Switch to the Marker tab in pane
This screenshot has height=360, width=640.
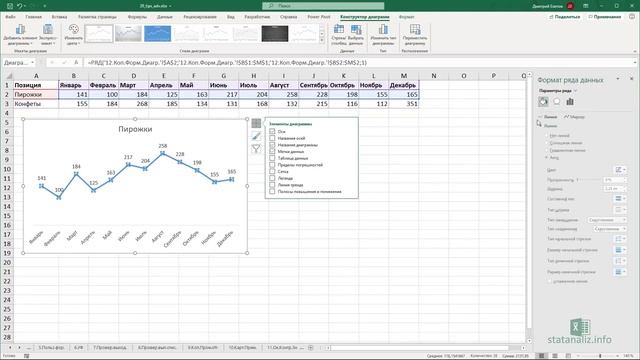point(574,117)
